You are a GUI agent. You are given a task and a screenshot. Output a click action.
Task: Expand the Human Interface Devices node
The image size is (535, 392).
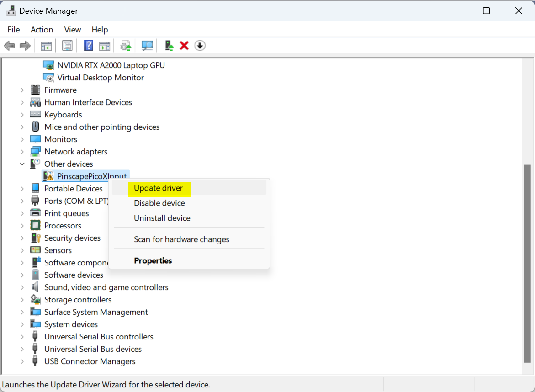point(22,102)
